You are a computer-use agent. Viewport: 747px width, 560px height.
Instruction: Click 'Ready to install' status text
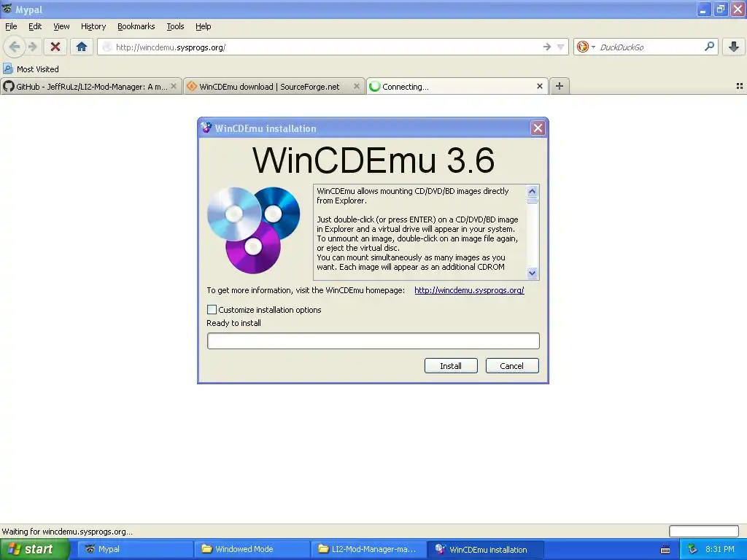coord(233,323)
